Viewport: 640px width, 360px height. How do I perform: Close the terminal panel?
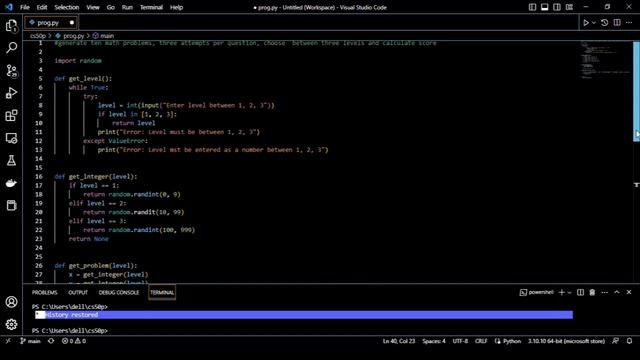point(629,292)
